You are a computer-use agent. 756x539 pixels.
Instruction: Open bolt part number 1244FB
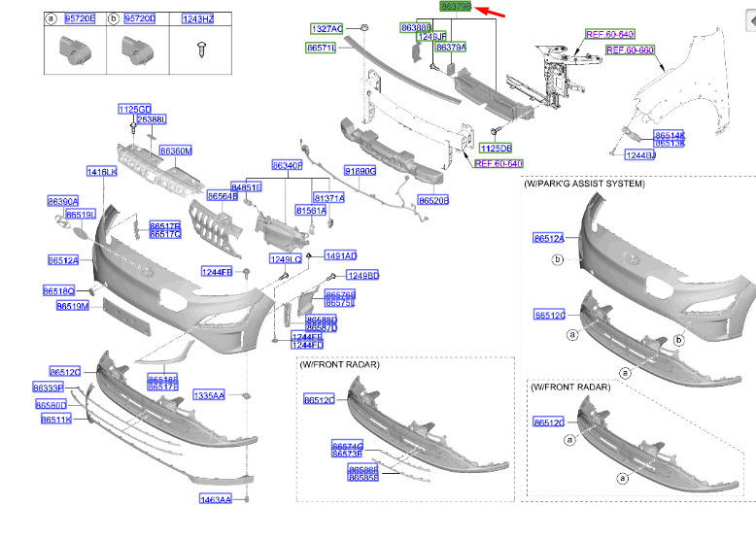(x=217, y=272)
